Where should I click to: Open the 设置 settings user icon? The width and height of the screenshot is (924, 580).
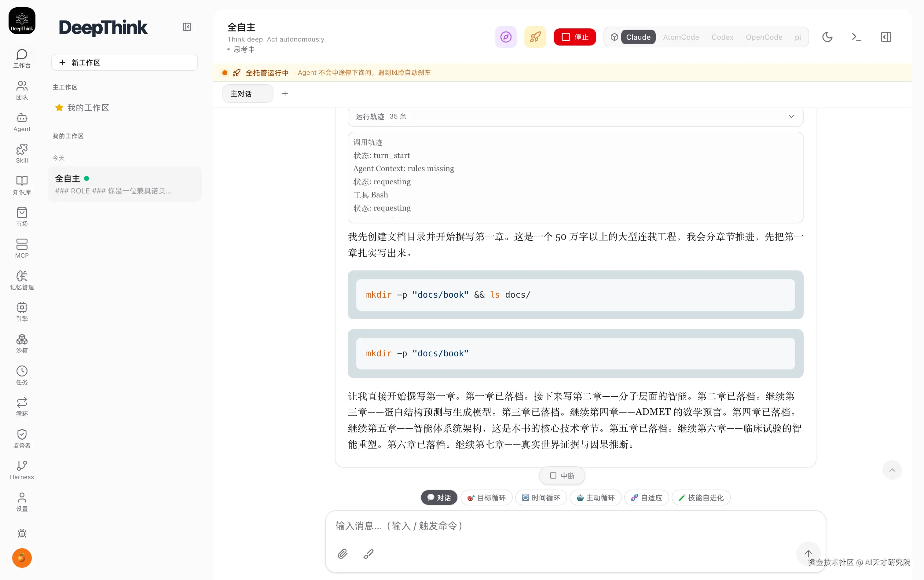click(22, 502)
